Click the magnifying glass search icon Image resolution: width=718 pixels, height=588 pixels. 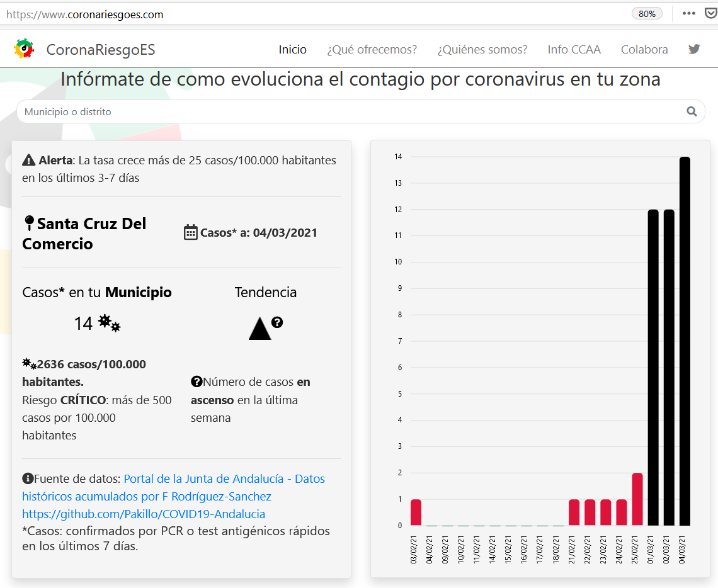pos(692,111)
